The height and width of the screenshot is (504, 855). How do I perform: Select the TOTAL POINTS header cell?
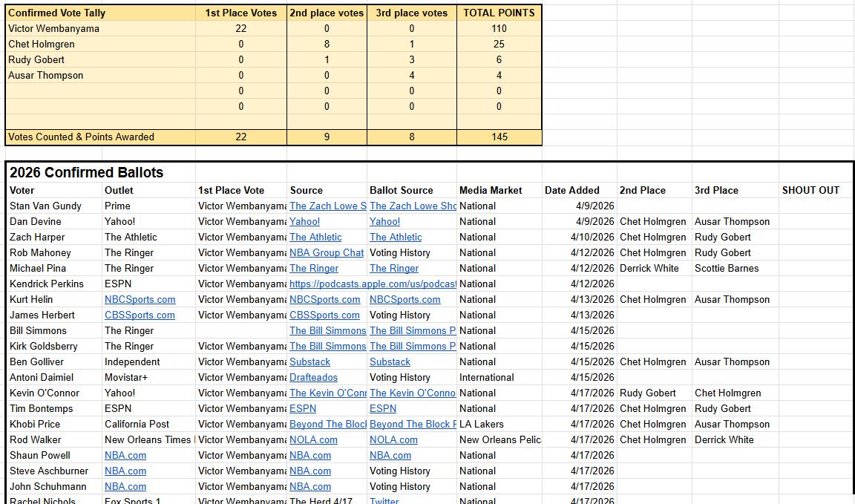(499, 13)
